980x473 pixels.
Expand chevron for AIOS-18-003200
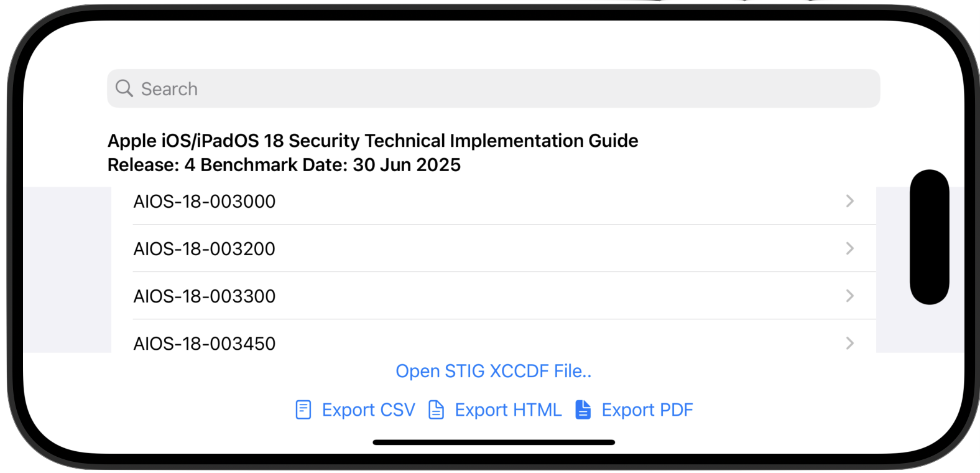850,248
